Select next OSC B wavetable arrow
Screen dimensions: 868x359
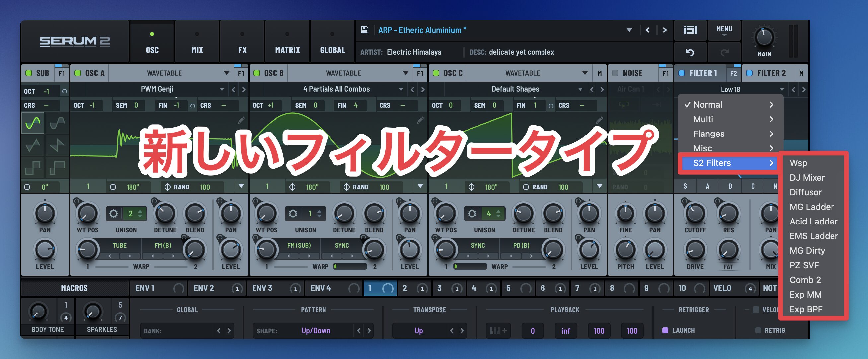click(x=423, y=89)
